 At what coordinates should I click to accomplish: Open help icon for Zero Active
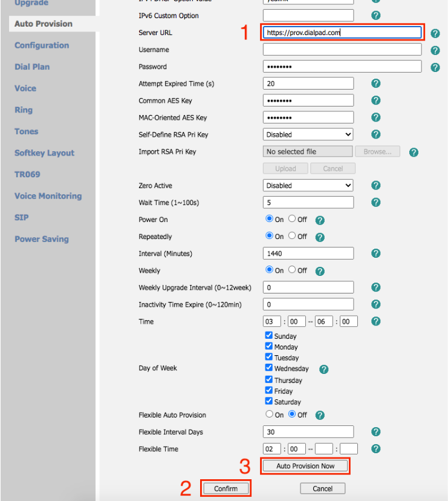click(x=376, y=185)
